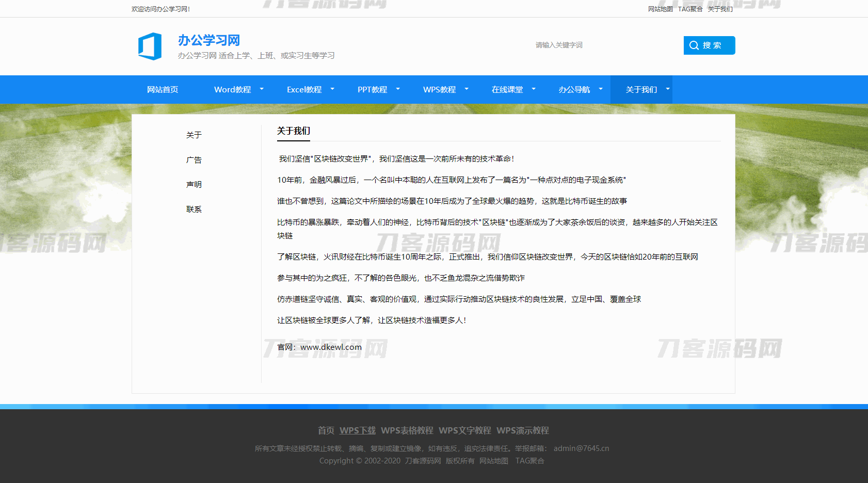Open TAG聚合 link in top bar
Screen dimensions: 868x483
690,9
